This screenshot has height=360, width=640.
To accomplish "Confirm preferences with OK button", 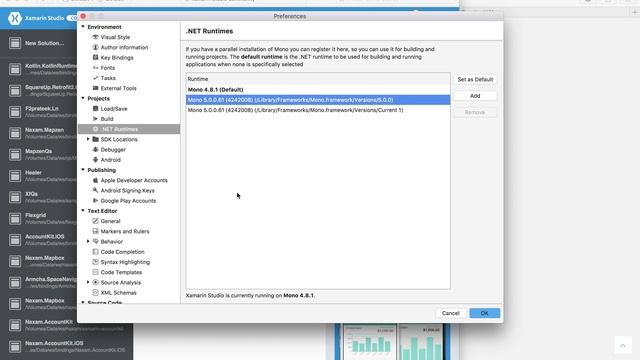I will tap(484, 313).
